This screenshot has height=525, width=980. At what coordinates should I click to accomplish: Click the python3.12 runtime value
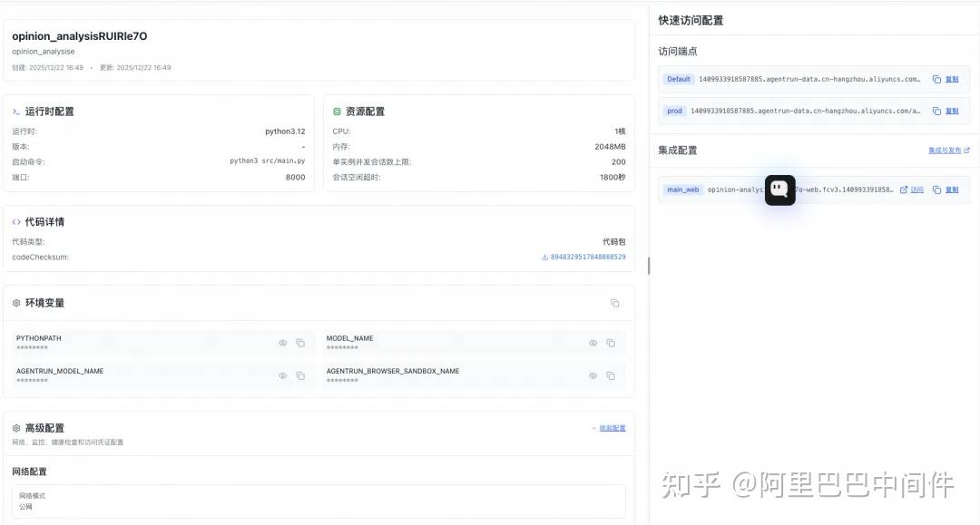[x=285, y=131]
